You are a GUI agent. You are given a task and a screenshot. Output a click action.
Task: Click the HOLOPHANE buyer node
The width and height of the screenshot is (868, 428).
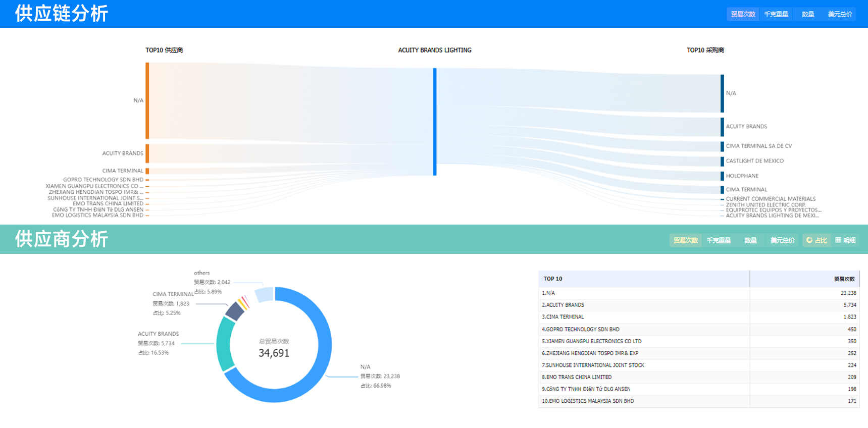point(722,176)
